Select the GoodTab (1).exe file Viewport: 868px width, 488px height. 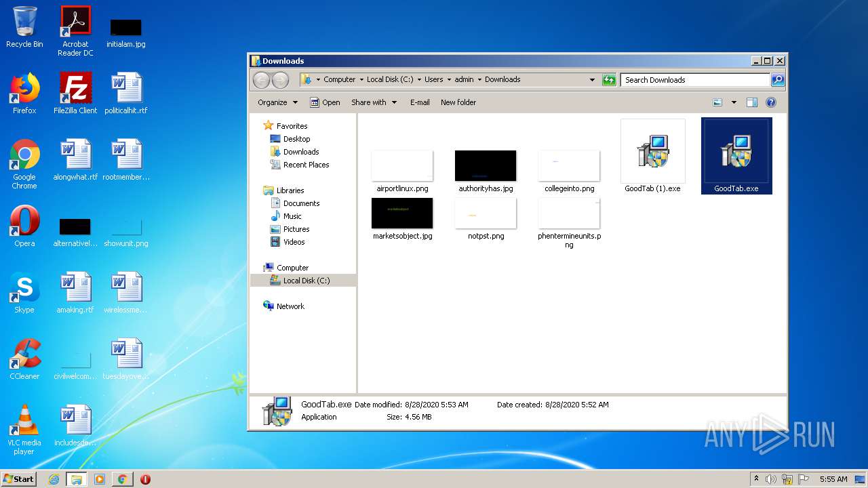click(652, 156)
